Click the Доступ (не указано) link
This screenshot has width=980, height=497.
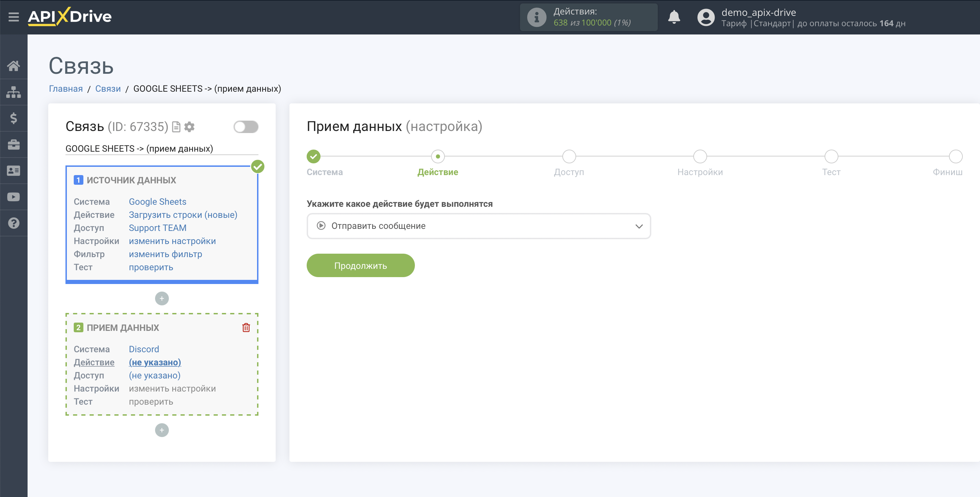155,376
